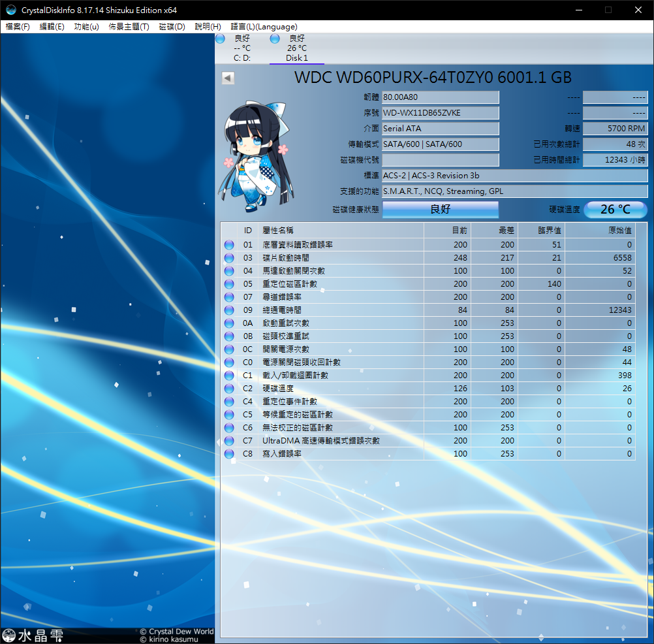Open the 語言(L)(Language) menu
This screenshot has height=644, width=654.
[x=264, y=27]
